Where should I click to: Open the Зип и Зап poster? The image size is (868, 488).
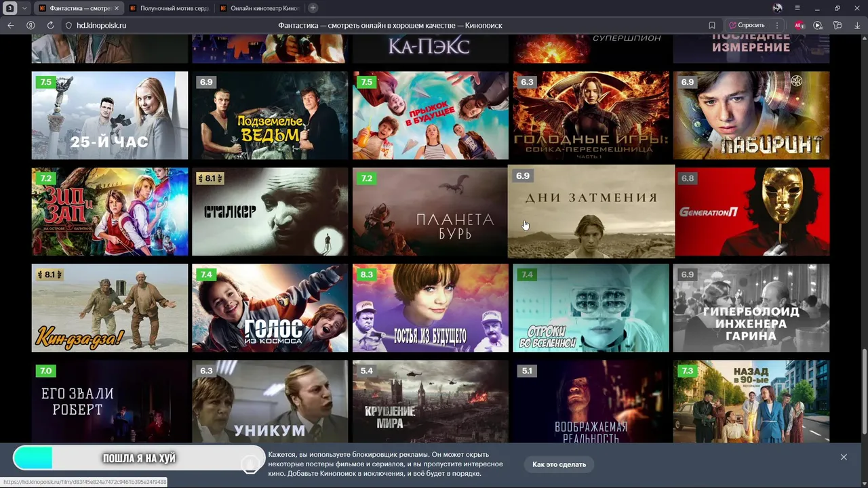point(110,211)
